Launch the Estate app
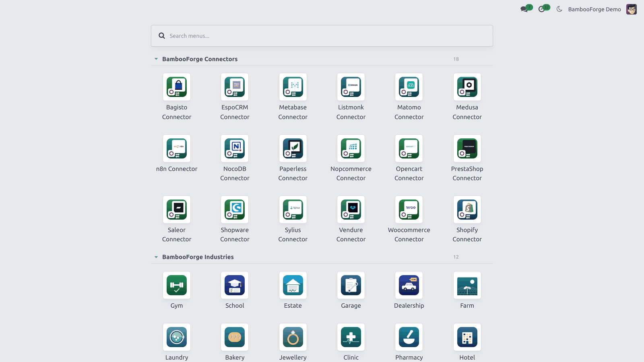This screenshot has width=644, height=362. coord(293,285)
